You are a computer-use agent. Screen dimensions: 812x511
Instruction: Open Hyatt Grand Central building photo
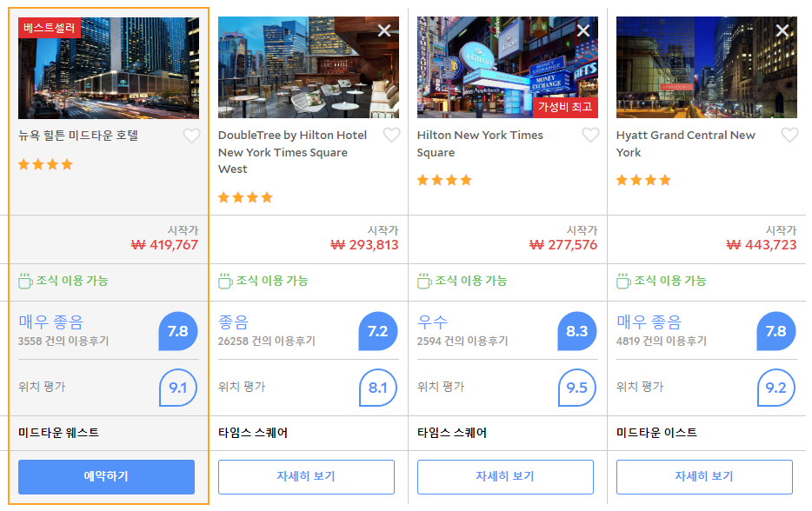706,67
